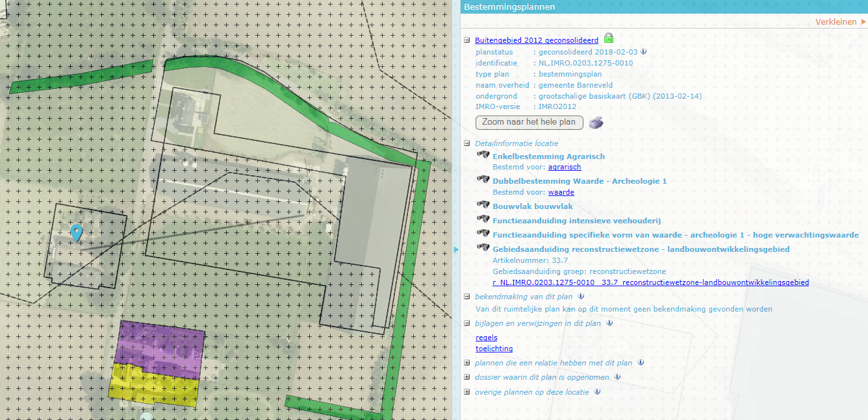Click info icon next to bijlagen en verwijzingen
The image size is (868, 420).
[609, 323]
